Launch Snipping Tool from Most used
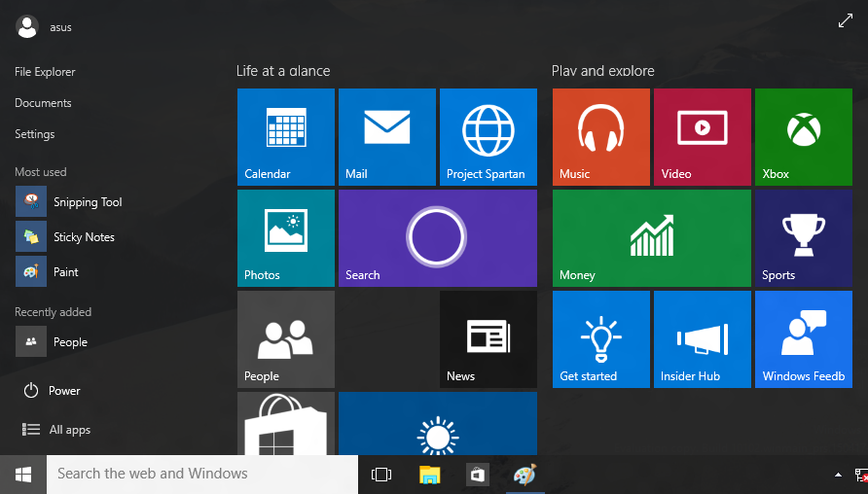This screenshot has height=494, width=868. [69, 202]
